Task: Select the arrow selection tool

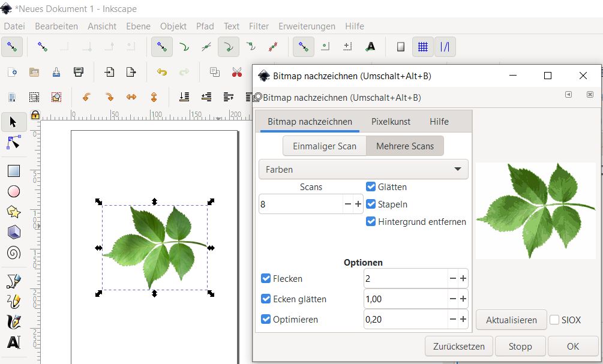Action: 13,122
